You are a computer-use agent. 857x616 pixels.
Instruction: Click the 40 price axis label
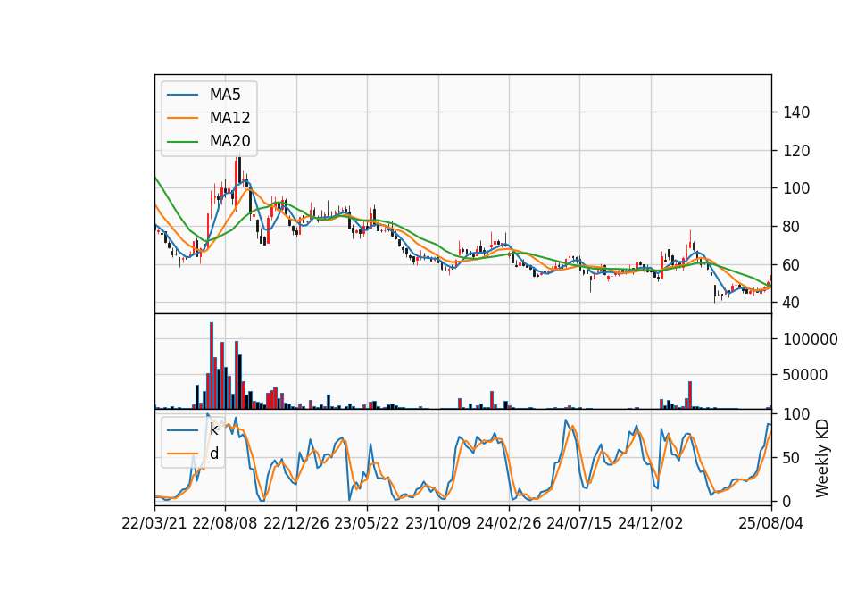pos(792,303)
